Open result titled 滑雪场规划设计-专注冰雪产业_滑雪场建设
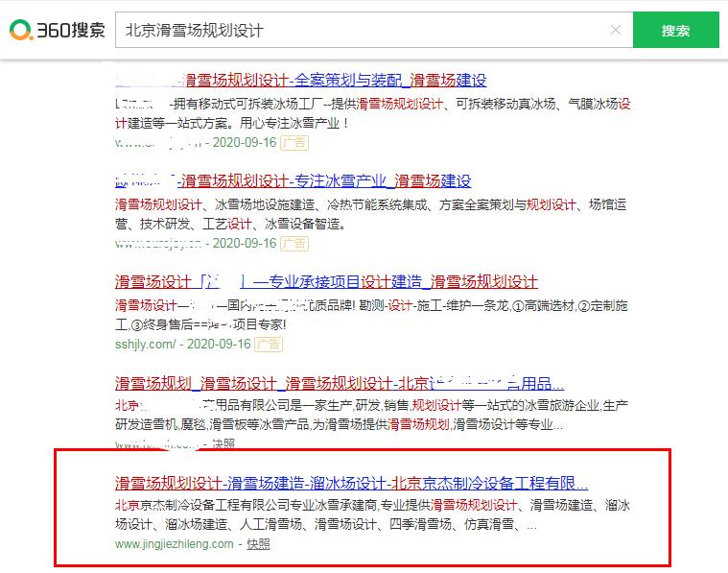 tap(293, 180)
